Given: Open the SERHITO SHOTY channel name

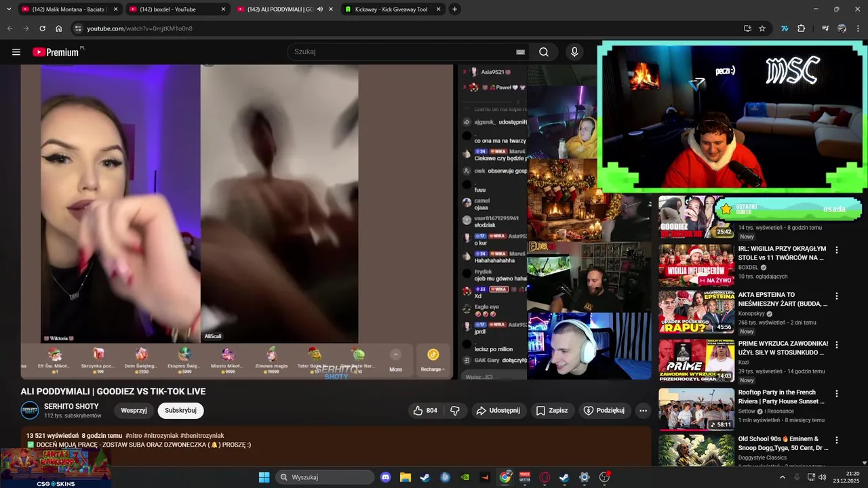Looking at the screenshot, I should 71,406.
